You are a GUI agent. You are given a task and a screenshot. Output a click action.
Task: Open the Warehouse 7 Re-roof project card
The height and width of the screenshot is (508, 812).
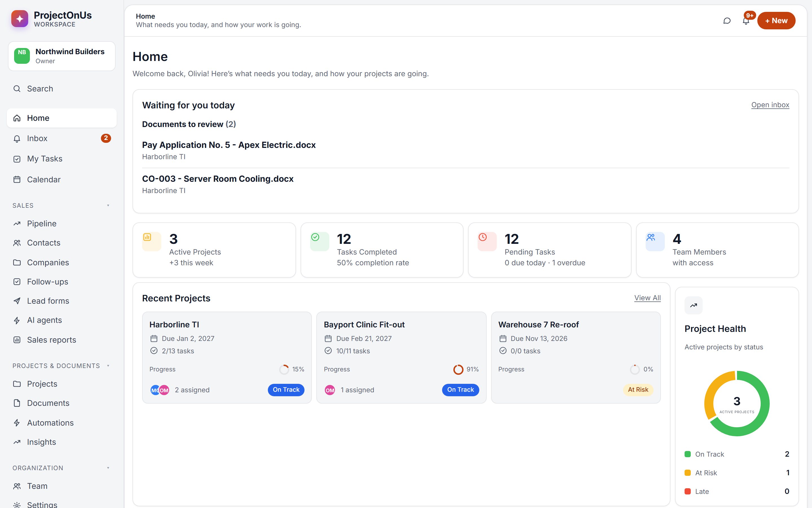tap(576, 358)
